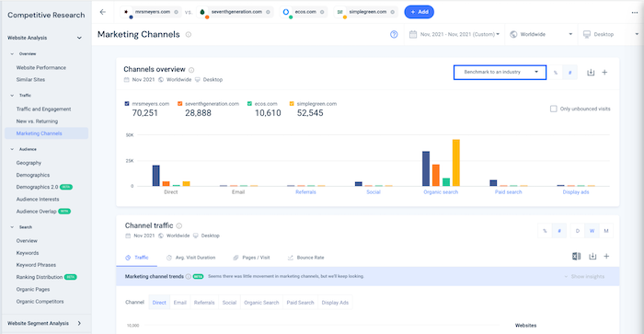
Task: Select the Bounce Rate tab
Action: [x=306, y=258]
